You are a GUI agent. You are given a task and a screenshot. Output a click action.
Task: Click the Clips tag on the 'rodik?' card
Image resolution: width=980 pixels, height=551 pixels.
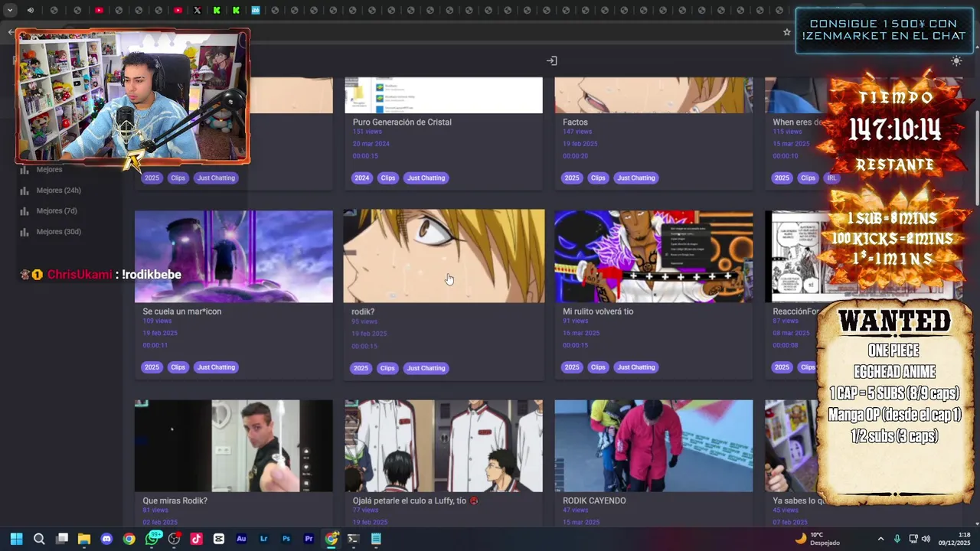click(x=387, y=368)
